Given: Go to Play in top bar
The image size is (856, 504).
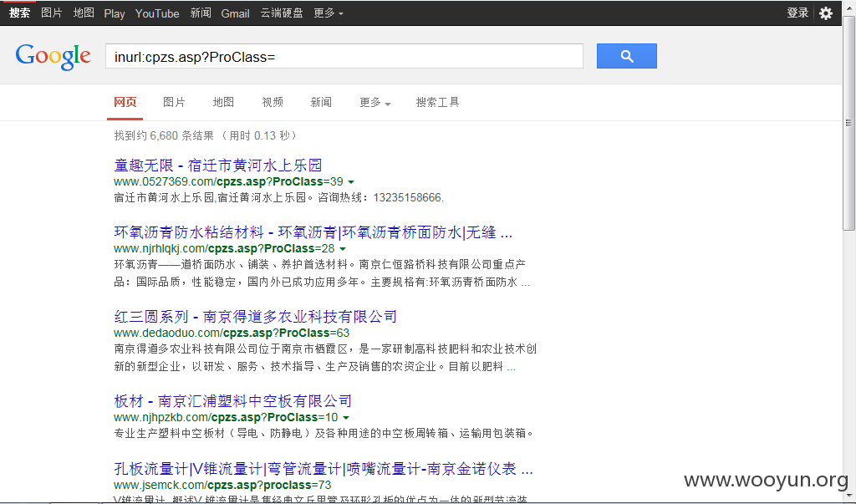Looking at the screenshot, I should click(115, 13).
